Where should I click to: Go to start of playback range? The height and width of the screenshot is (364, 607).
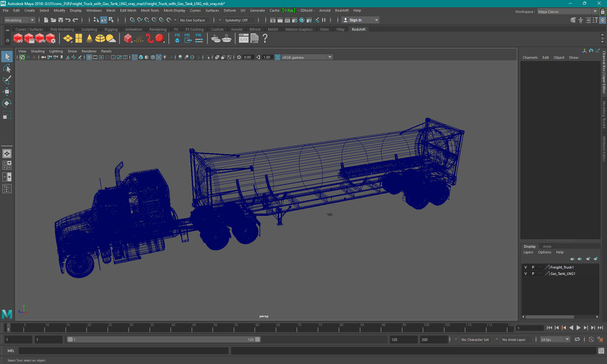point(549,328)
